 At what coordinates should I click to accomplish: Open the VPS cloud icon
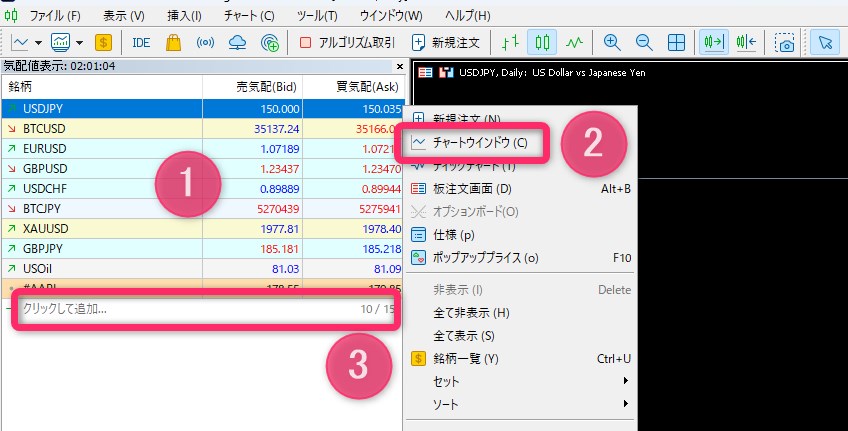tap(237, 42)
